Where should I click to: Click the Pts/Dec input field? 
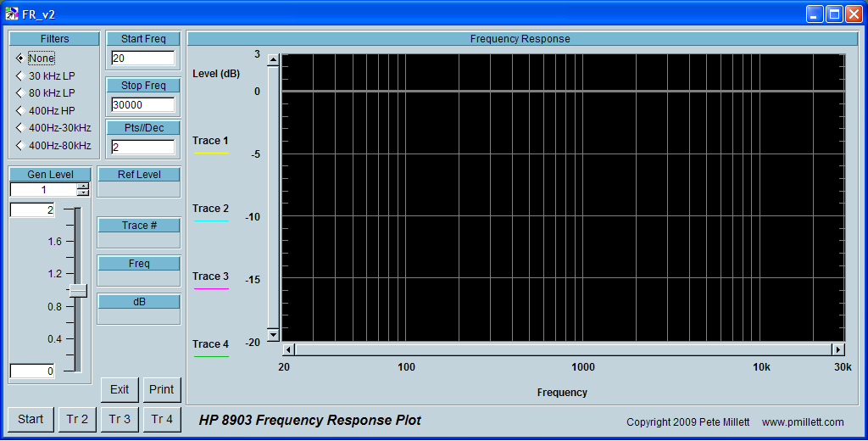[142, 148]
